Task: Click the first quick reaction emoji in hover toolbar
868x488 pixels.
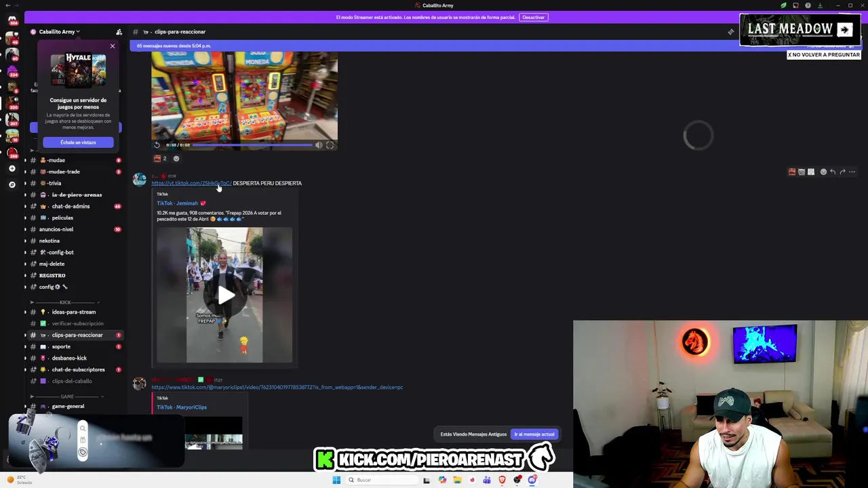Action: [791, 172]
